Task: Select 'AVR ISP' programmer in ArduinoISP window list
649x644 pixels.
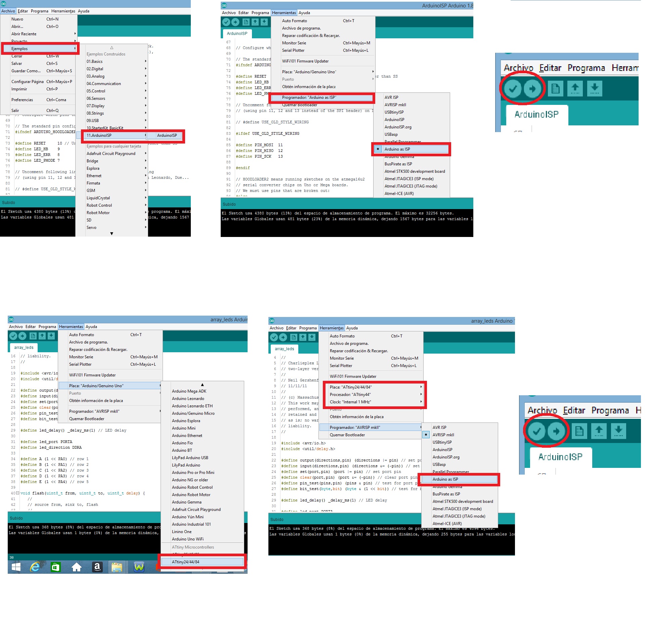Action: [391, 97]
